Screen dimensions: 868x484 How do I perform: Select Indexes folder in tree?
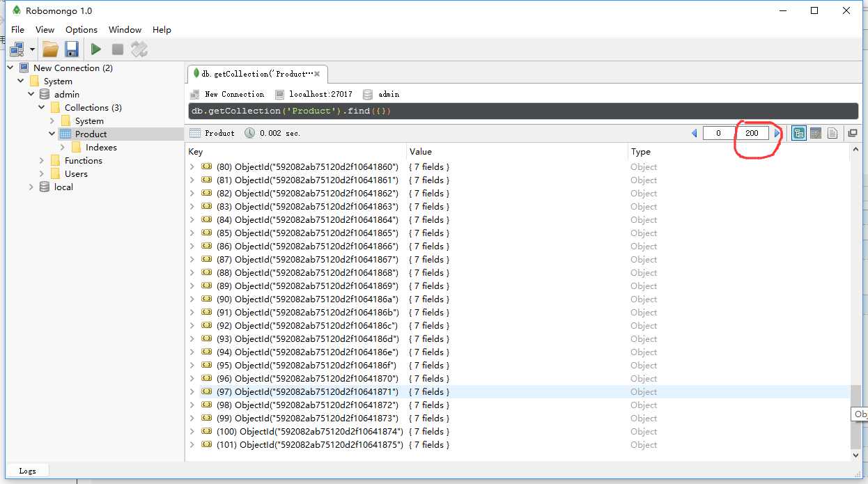coord(101,148)
